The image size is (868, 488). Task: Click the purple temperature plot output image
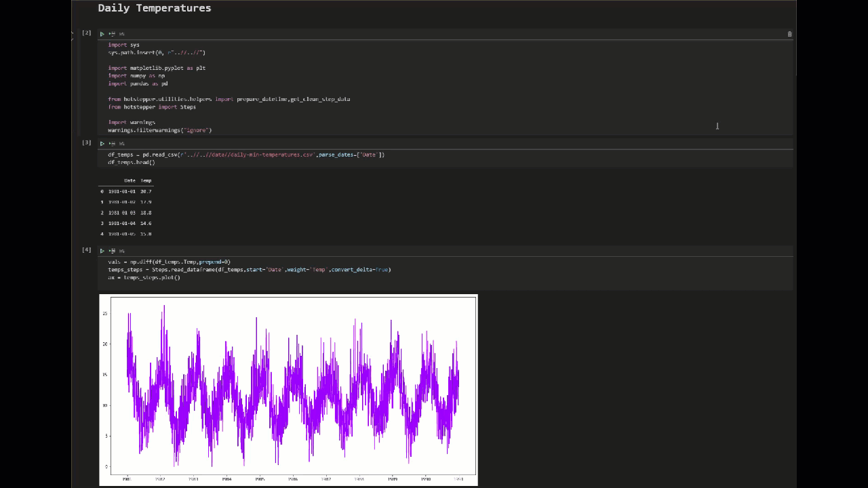point(288,390)
